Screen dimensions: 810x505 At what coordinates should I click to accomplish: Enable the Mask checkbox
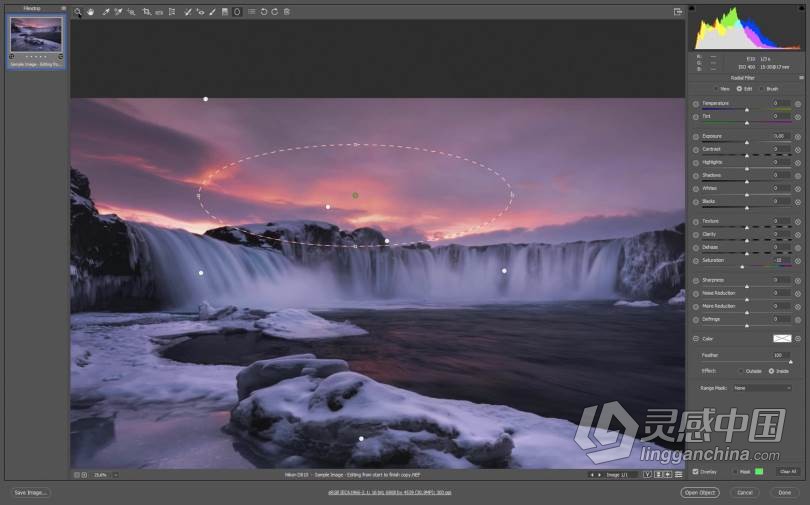click(x=735, y=472)
